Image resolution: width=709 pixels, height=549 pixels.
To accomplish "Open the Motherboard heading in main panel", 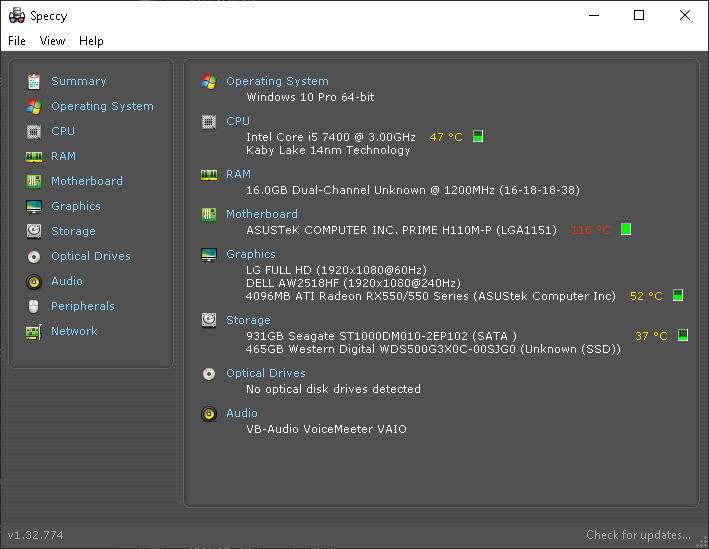I will pyautogui.click(x=262, y=214).
